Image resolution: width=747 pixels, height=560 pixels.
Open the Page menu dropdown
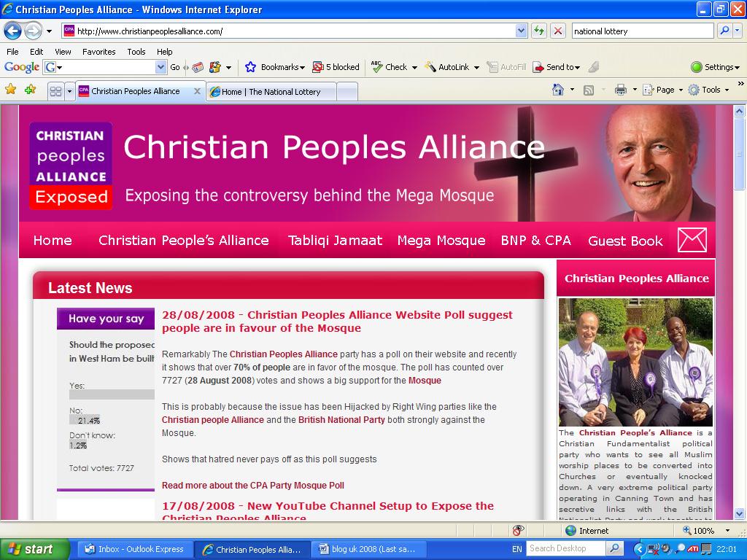[x=664, y=90]
